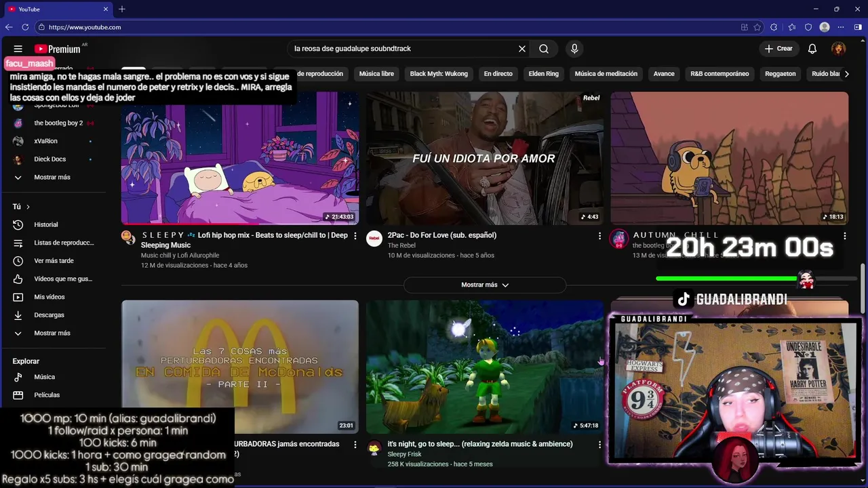Open options for Zelda sleep video
The image size is (868, 488).
click(599, 445)
